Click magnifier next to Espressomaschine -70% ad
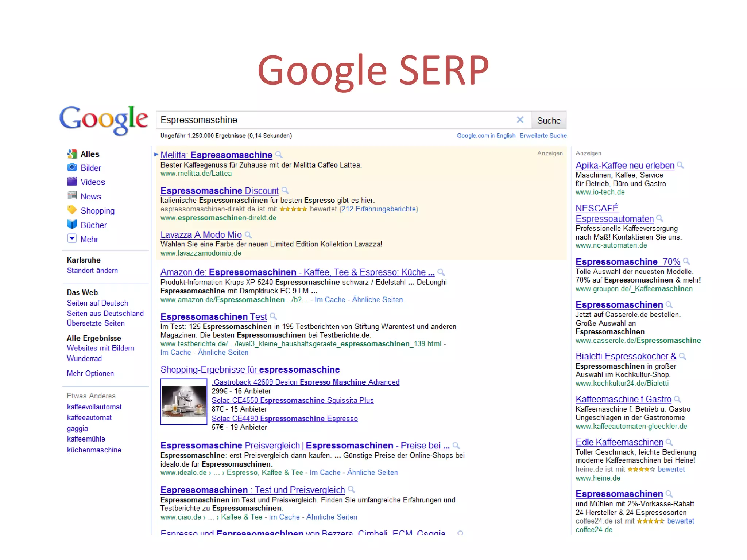The height and width of the screenshot is (560, 747). pos(686,261)
